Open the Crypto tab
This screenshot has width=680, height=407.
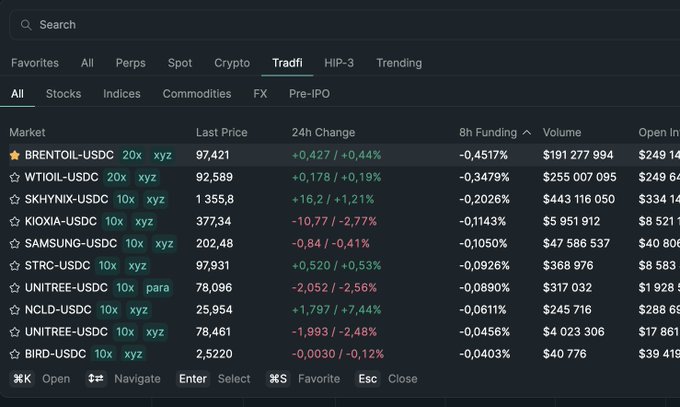(x=232, y=63)
